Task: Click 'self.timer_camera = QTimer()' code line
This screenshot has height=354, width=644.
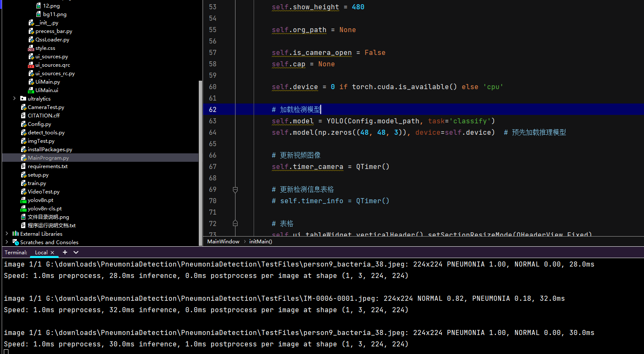Action: tap(330, 166)
